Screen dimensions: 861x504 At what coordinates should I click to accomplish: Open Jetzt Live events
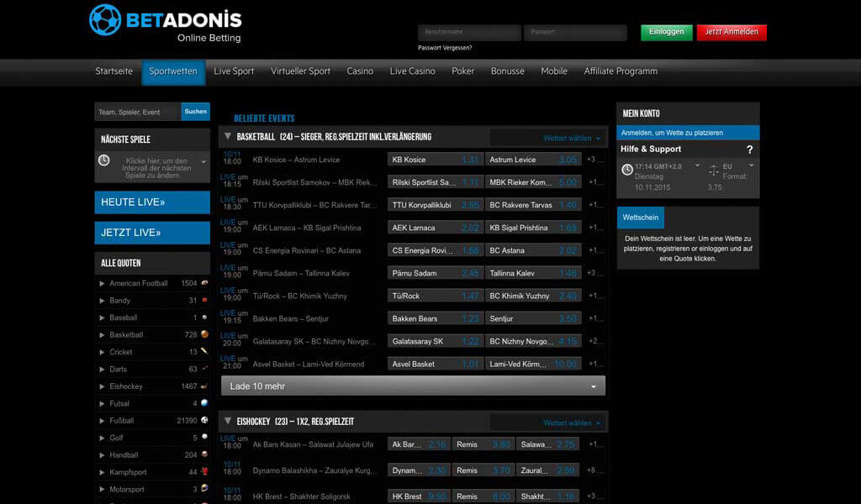(x=152, y=233)
